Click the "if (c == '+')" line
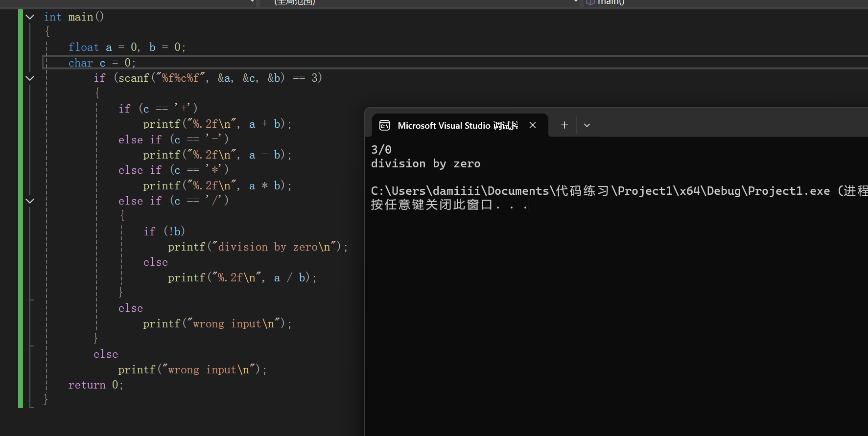The height and width of the screenshot is (436, 868). (158, 108)
